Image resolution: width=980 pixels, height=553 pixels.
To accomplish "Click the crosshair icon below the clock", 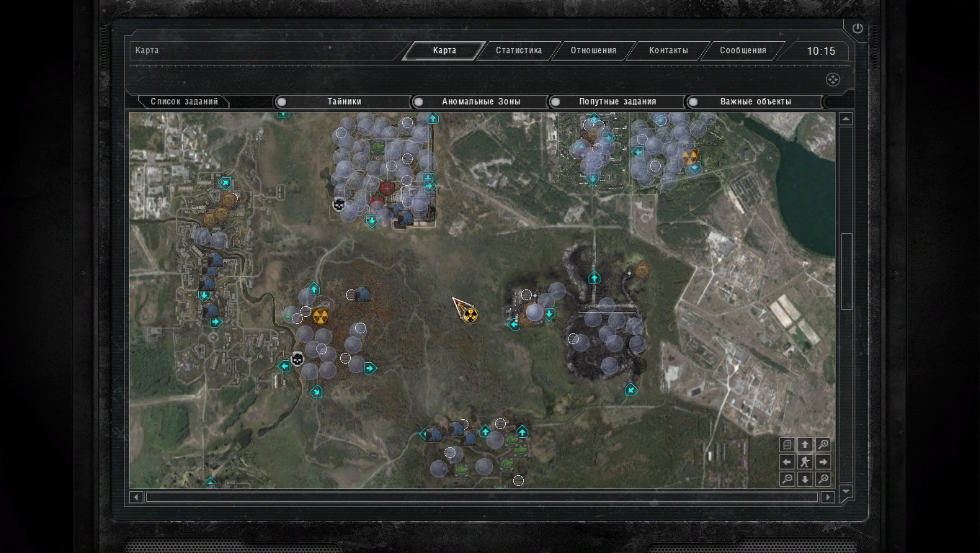I will [x=832, y=79].
